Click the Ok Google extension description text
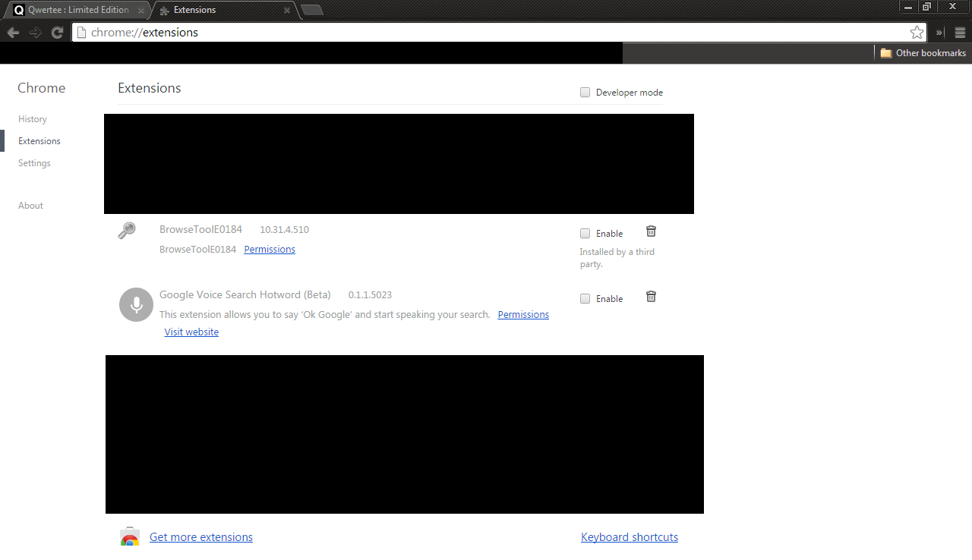The height and width of the screenshot is (560, 972). click(325, 315)
